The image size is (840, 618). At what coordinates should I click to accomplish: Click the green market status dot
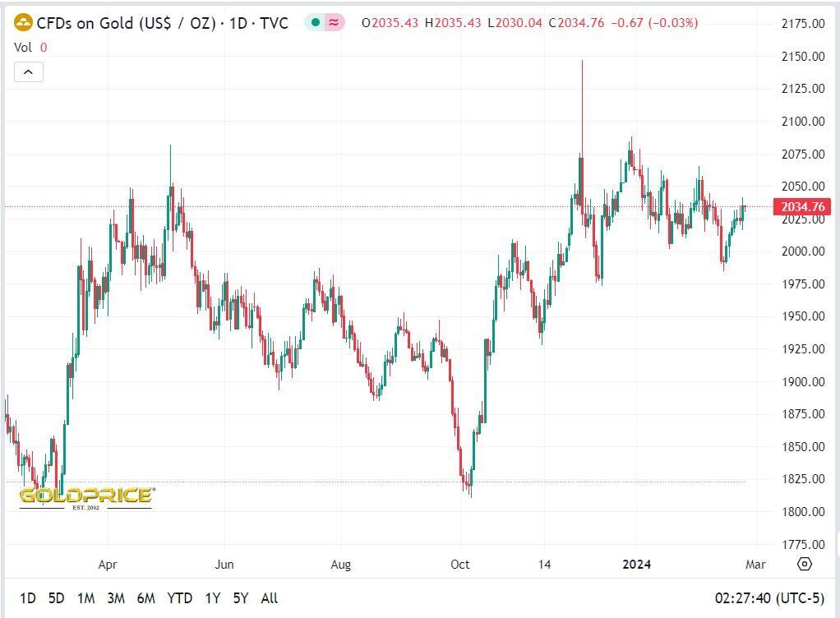315,22
